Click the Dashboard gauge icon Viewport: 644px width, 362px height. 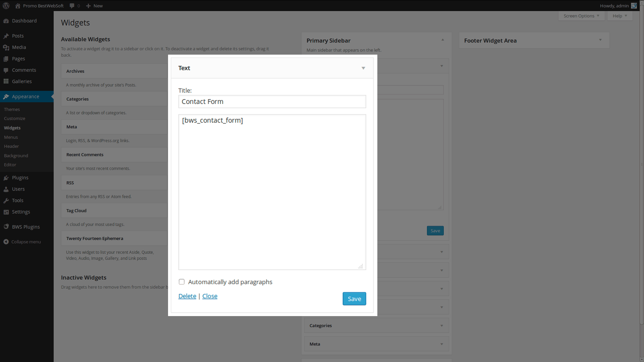click(6, 21)
